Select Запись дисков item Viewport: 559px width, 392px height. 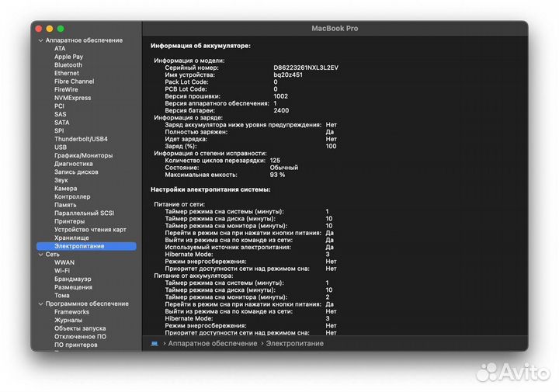76,172
